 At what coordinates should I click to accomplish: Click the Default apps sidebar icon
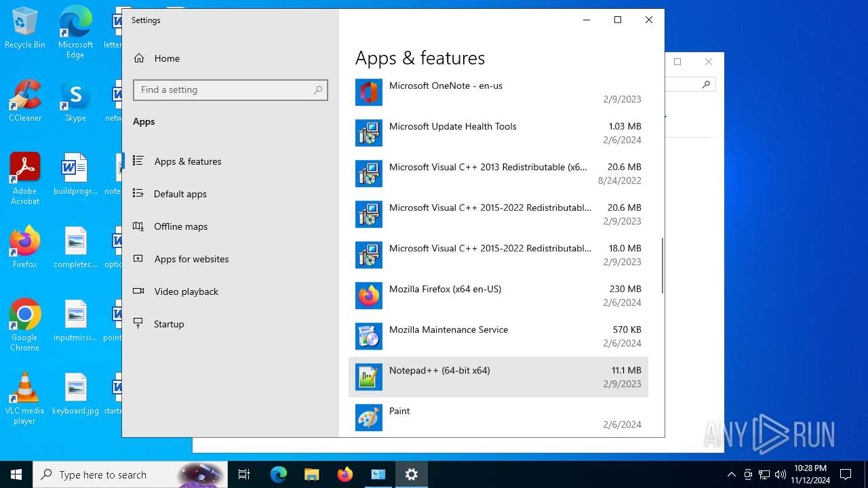coord(138,193)
